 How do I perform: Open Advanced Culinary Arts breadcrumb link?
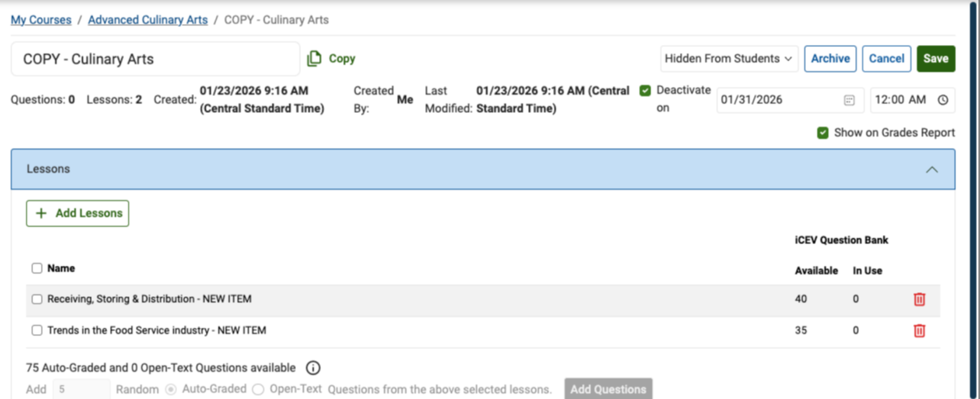pos(148,20)
